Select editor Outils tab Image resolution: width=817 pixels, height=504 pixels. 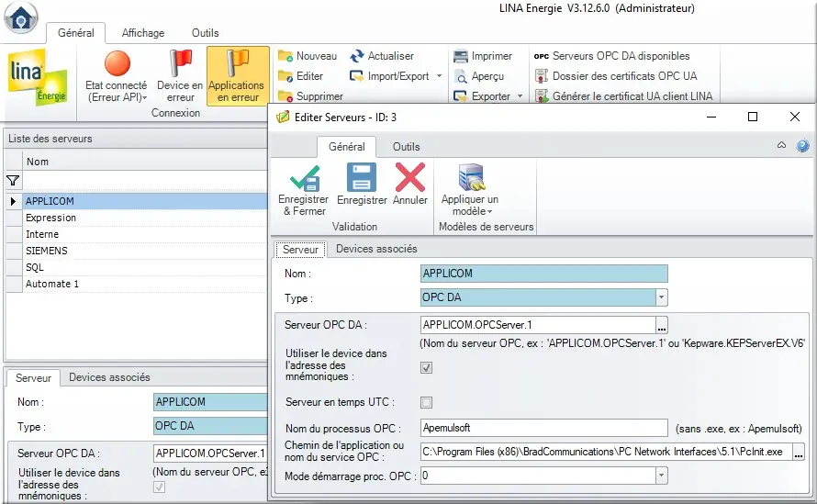click(407, 147)
